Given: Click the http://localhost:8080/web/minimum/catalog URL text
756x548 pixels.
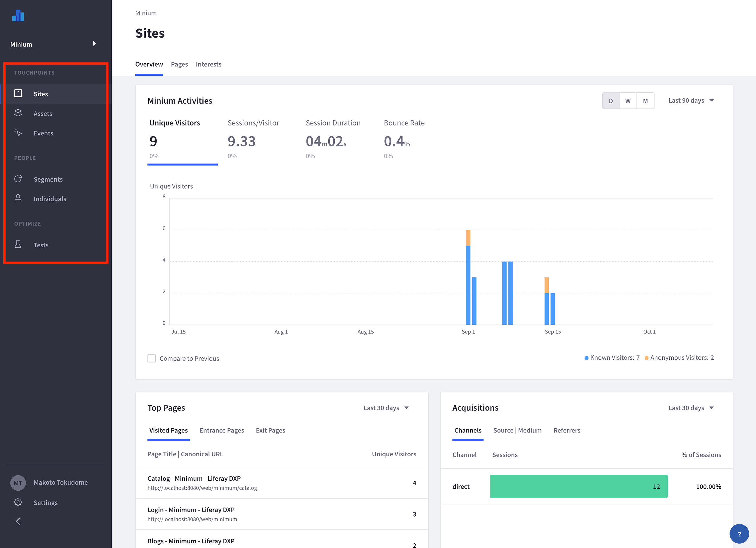Looking at the screenshot, I should coord(202,488).
